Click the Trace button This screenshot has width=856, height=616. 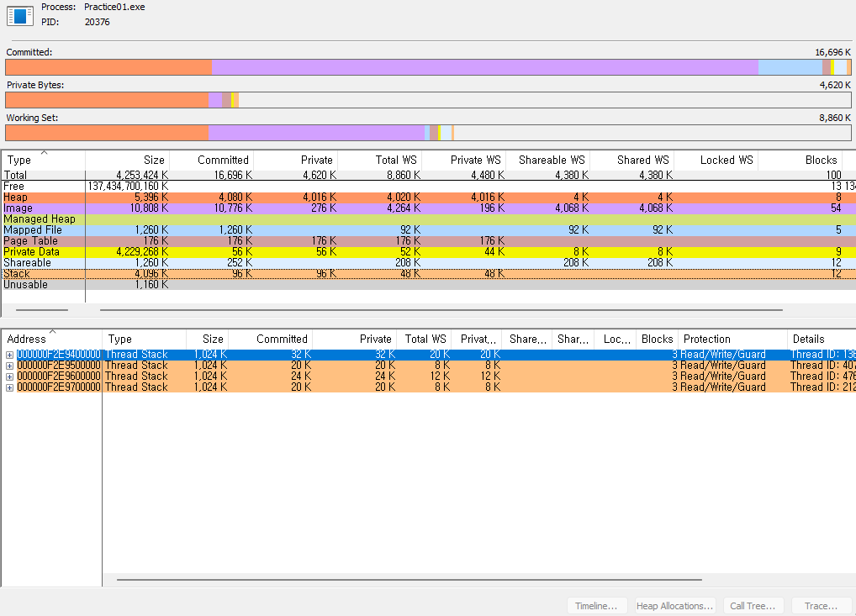pos(821,606)
